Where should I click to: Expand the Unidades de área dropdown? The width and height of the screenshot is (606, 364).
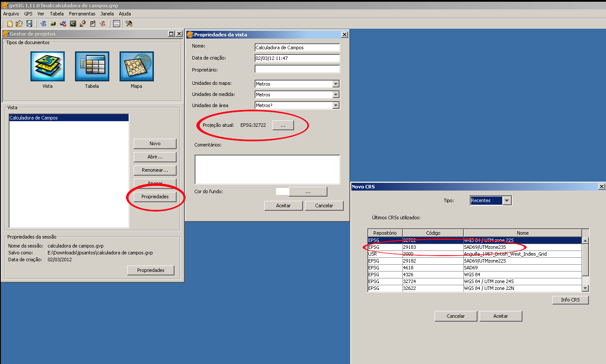(336, 105)
